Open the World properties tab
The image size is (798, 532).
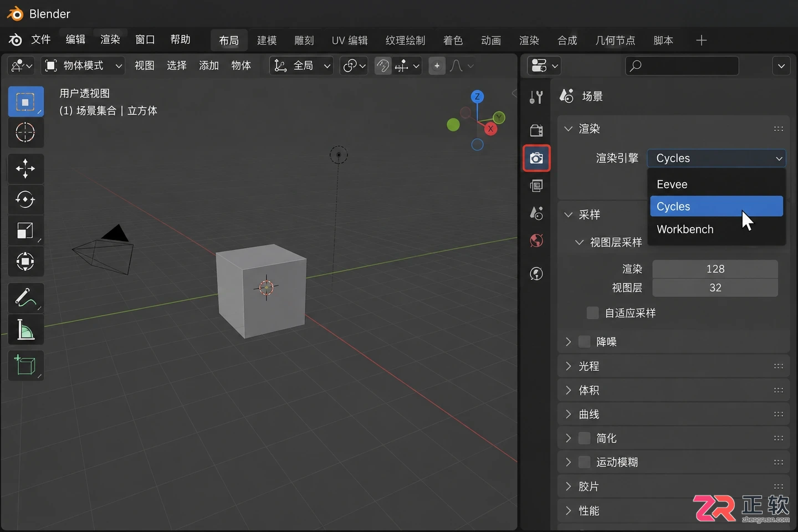tap(536, 241)
